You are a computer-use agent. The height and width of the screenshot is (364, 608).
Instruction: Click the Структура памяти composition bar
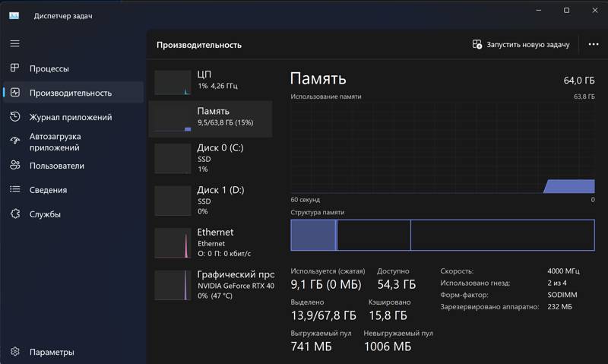[442, 235]
